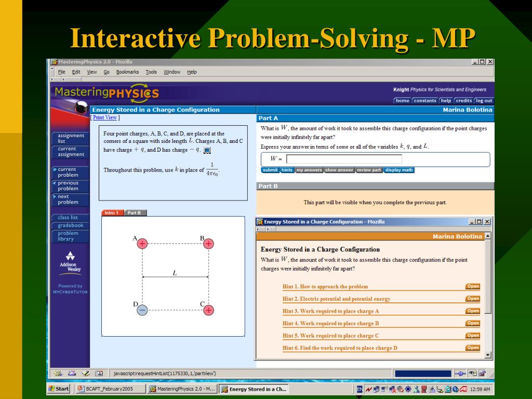Open Mozilla Navigator icon in status bar

click(58, 374)
